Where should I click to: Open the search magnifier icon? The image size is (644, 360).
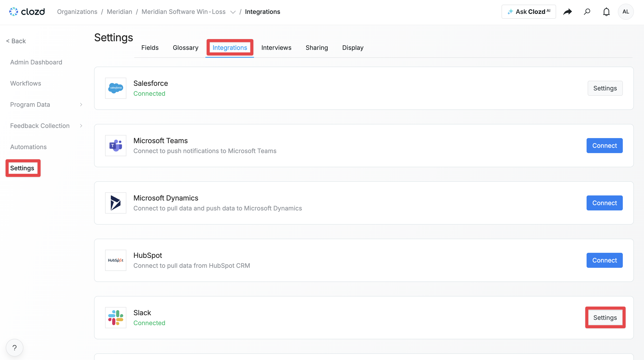[x=587, y=11]
